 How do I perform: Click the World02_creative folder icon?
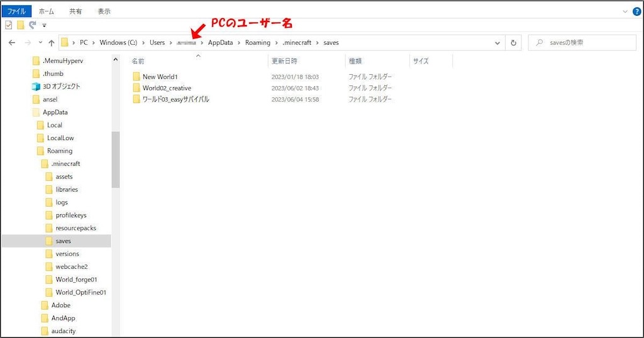click(x=136, y=88)
